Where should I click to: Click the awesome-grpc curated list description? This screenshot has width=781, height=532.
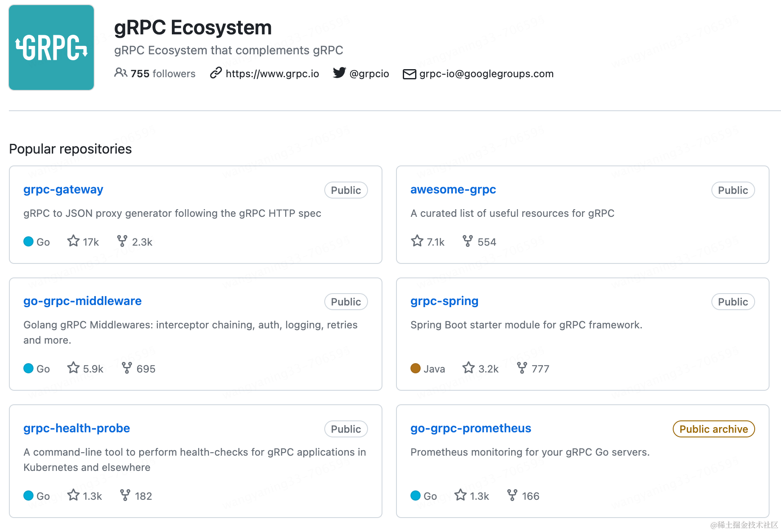point(512,213)
